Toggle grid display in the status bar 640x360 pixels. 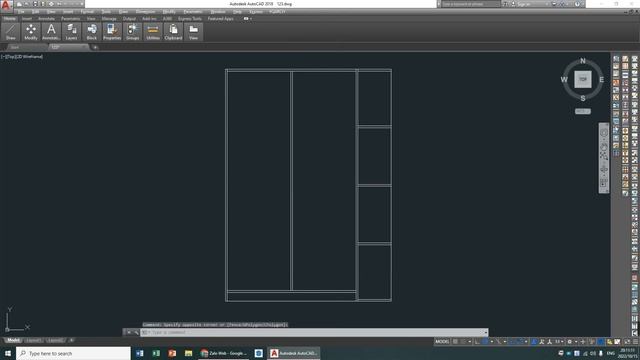click(x=456, y=342)
